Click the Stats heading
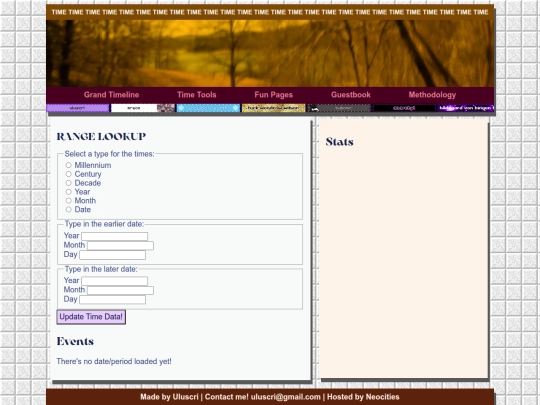540x405 pixels. pos(340,142)
